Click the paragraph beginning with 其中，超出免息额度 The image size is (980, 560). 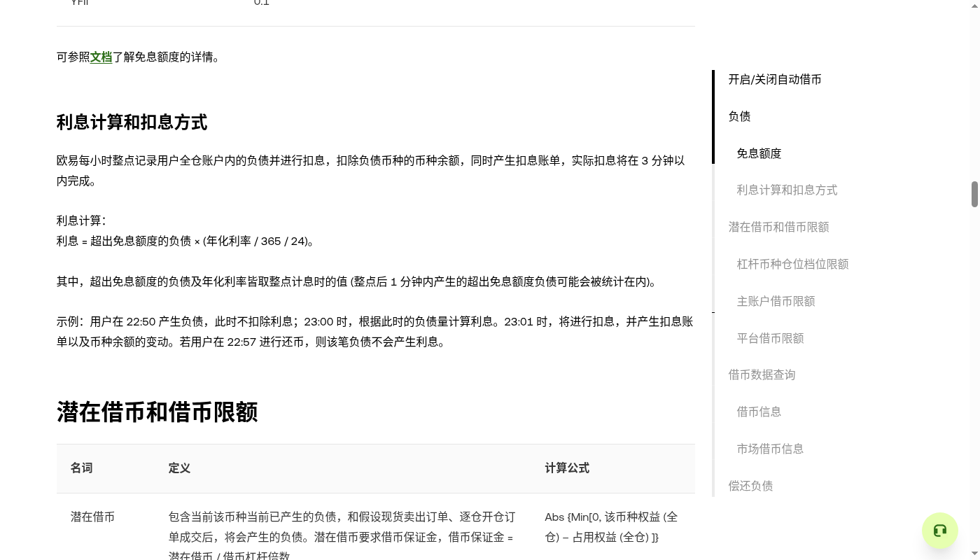click(x=358, y=282)
